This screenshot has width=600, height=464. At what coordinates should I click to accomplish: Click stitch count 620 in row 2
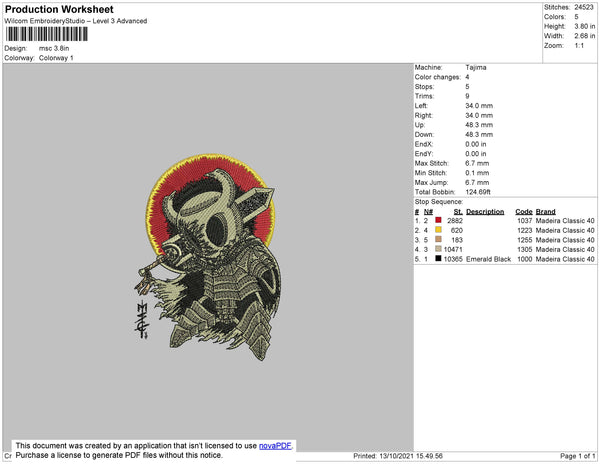click(457, 230)
